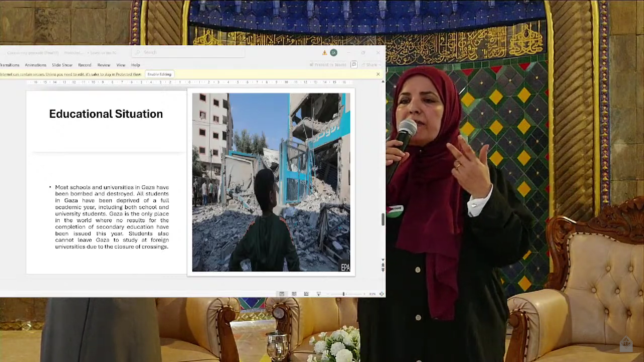Image resolution: width=644 pixels, height=362 pixels.
Task: Switch to Normal view in status bar
Action: tap(282, 294)
